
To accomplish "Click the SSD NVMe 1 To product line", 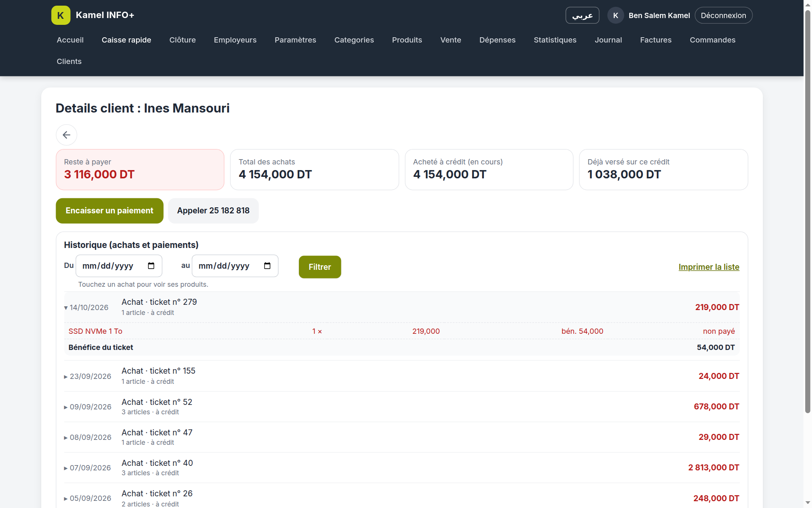I will point(401,331).
